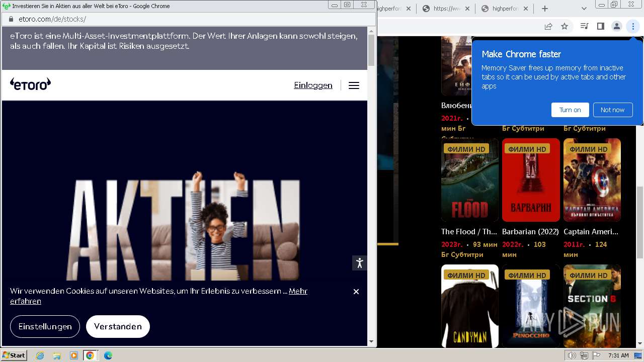This screenshot has width=644, height=362.
Task: Click the Einstellungen cookie button
Action: [45, 326]
